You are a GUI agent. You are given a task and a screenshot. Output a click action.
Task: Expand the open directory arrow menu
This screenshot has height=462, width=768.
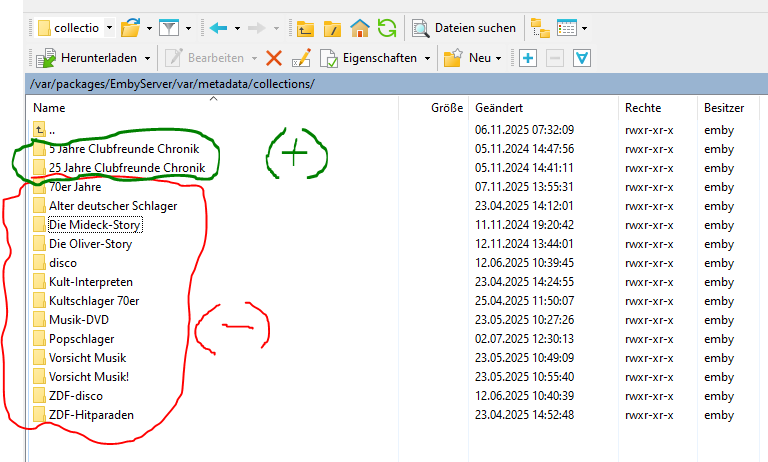click(149, 28)
